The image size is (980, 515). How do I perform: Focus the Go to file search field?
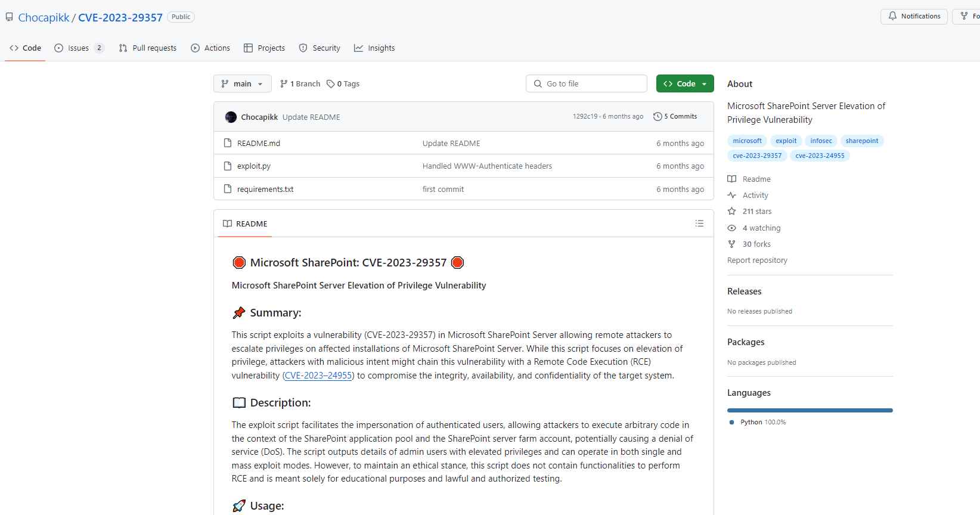point(587,83)
